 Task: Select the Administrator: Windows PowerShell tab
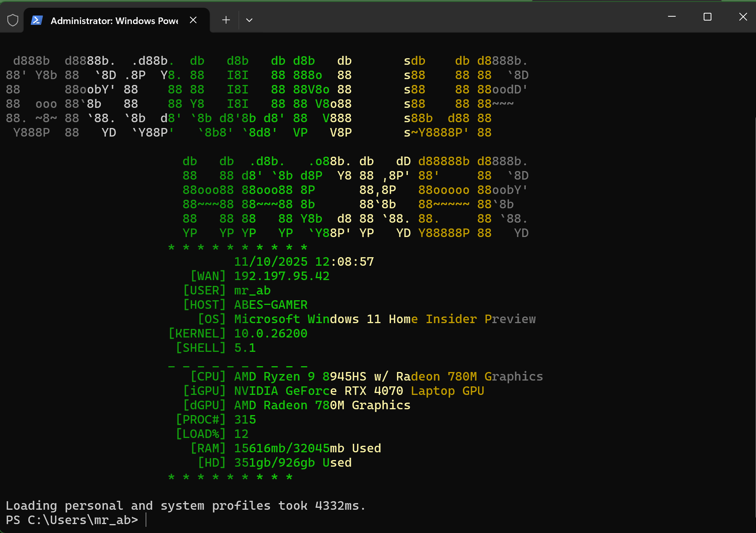pyautogui.click(x=114, y=21)
